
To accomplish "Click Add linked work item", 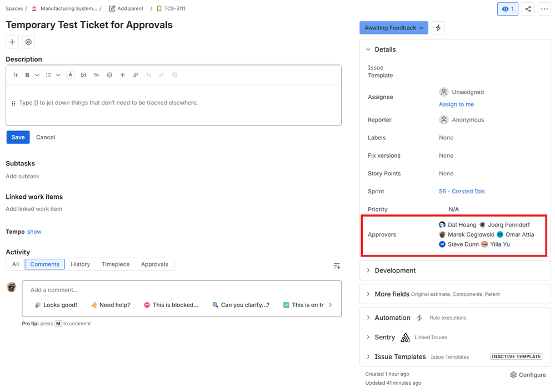I will pos(34,209).
